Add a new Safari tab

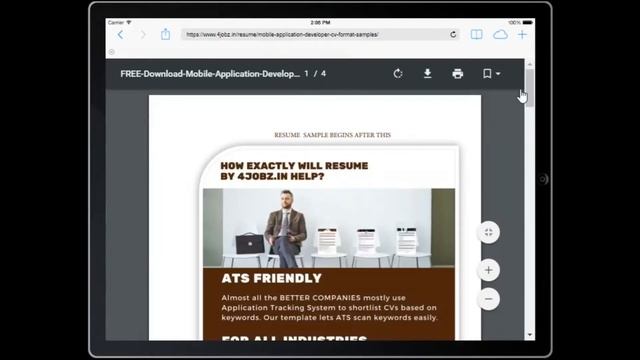coord(522,35)
